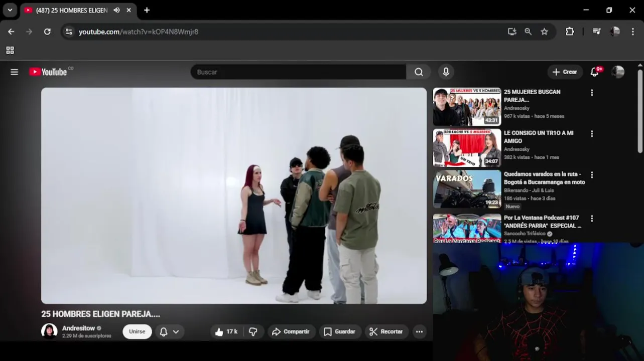Click the Crear button
The image size is (644, 361).
click(565, 72)
